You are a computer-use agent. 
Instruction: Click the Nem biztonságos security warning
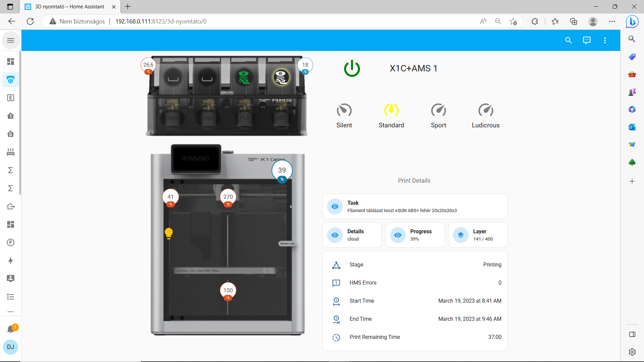pos(77,21)
